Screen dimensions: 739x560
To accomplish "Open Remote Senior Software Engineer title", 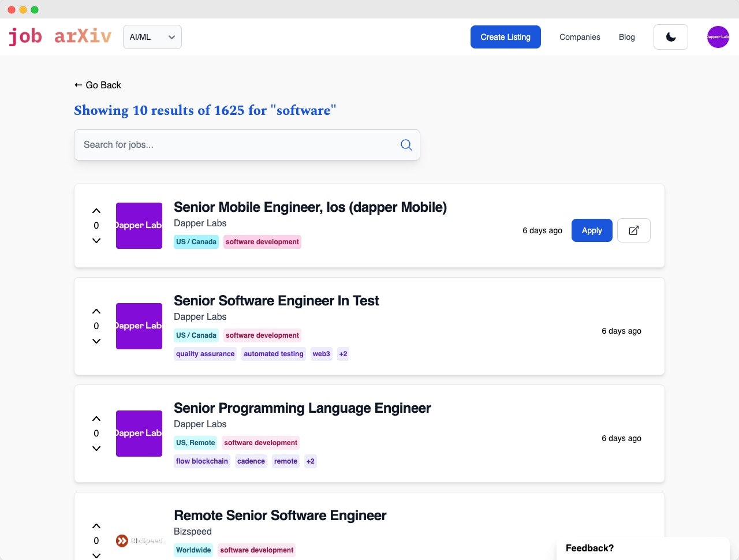I will 280,516.
